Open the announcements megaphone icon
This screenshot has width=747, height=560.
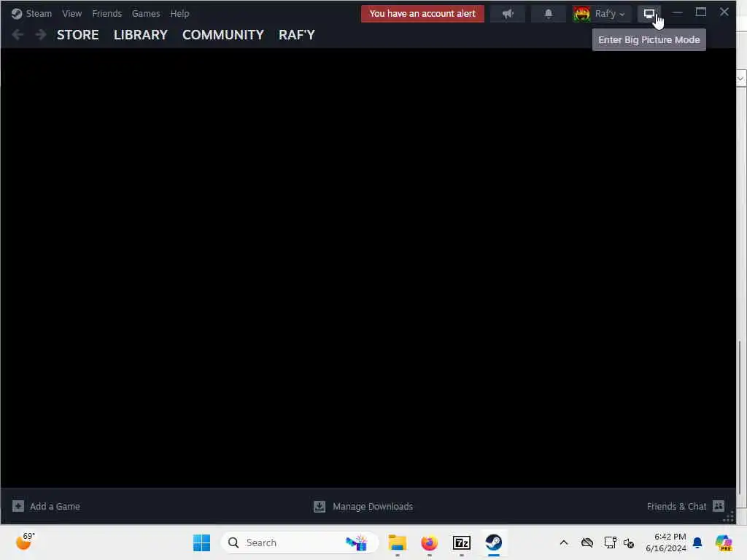point(508,13)
